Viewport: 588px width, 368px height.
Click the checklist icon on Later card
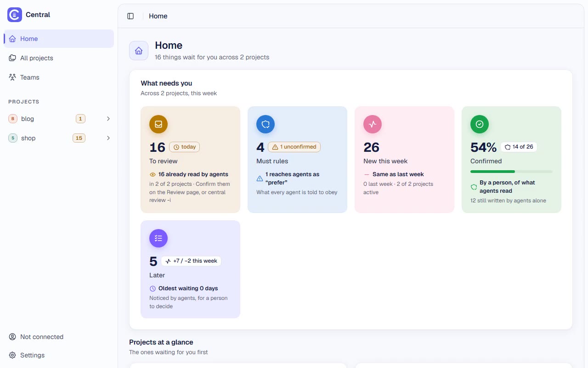coord(158,238)
